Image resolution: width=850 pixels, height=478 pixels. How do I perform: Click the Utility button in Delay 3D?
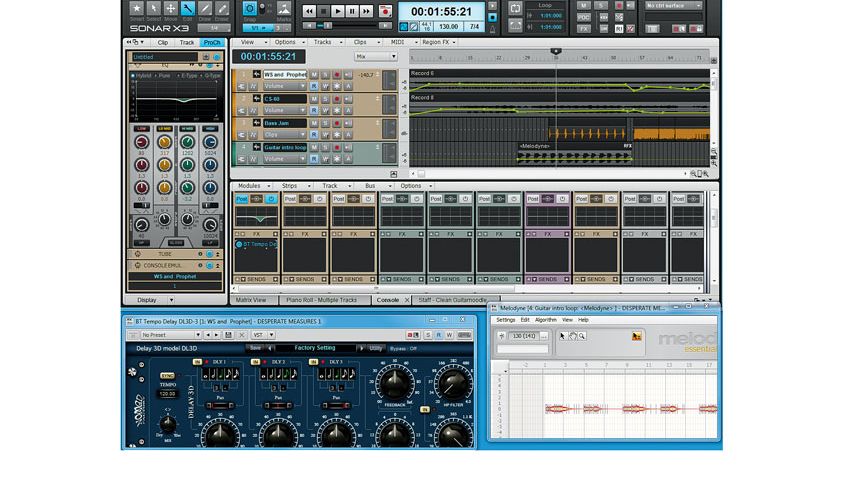point(375,348)
